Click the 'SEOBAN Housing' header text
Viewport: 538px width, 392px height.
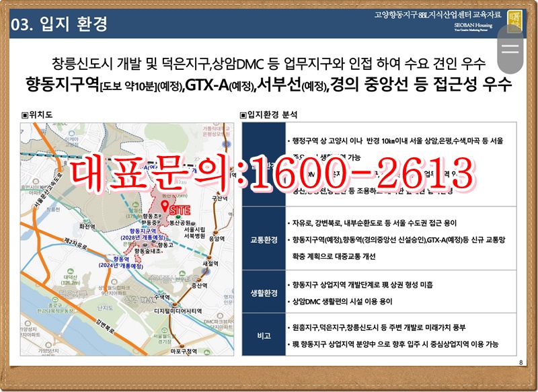tap(473, 25)
